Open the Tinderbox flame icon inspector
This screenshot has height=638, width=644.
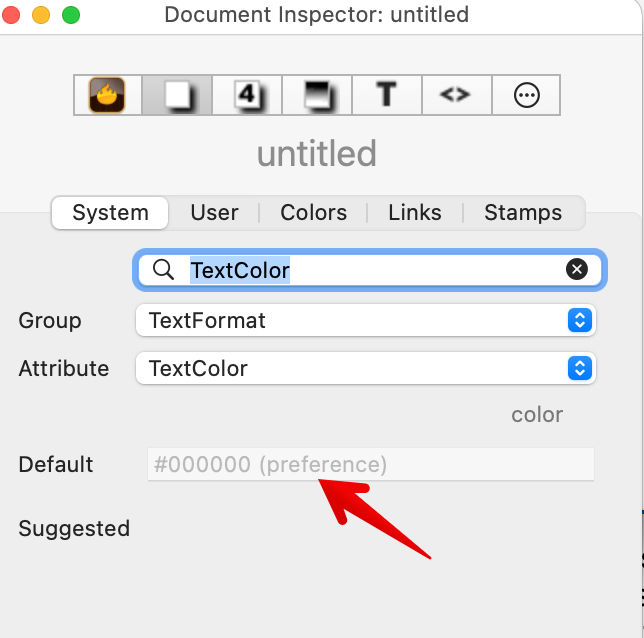pos(107,95)
